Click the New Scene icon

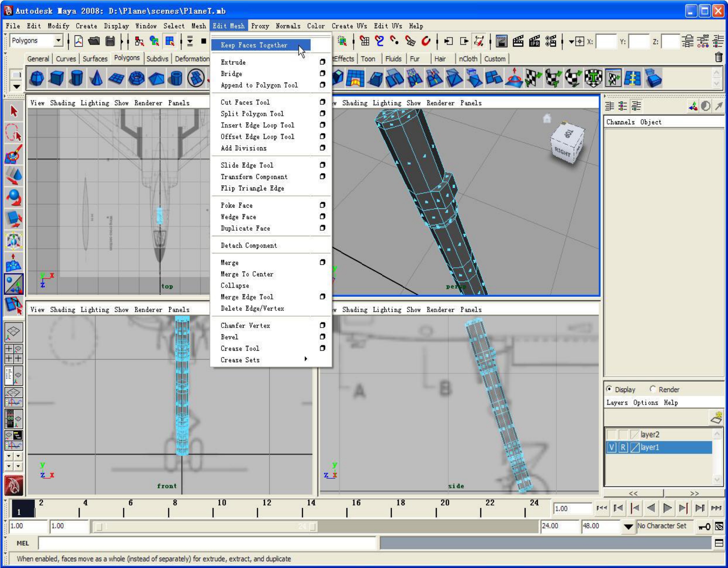pos(78,41)
